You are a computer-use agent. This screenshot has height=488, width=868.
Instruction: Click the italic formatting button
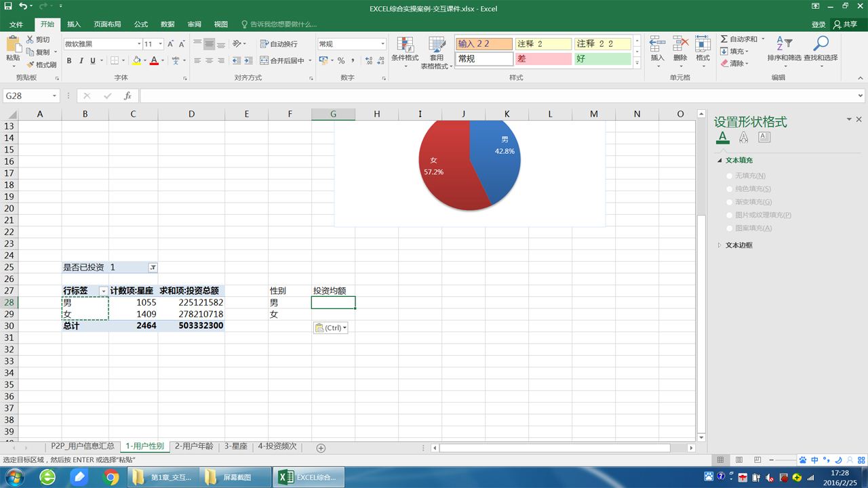click(x=81, y=61)
